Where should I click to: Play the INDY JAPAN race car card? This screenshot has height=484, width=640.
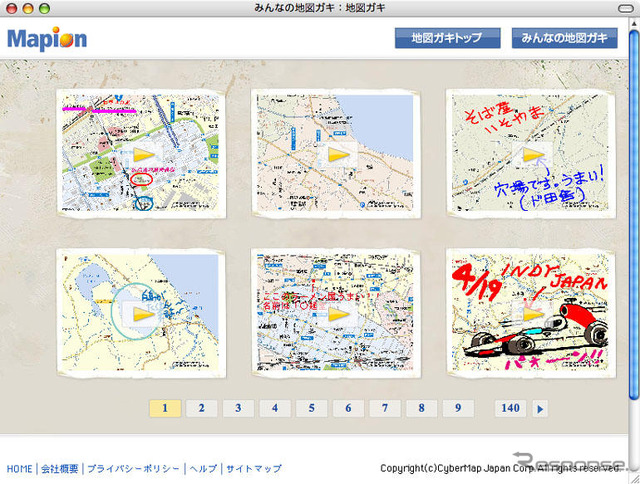click(x=532, y=314)
